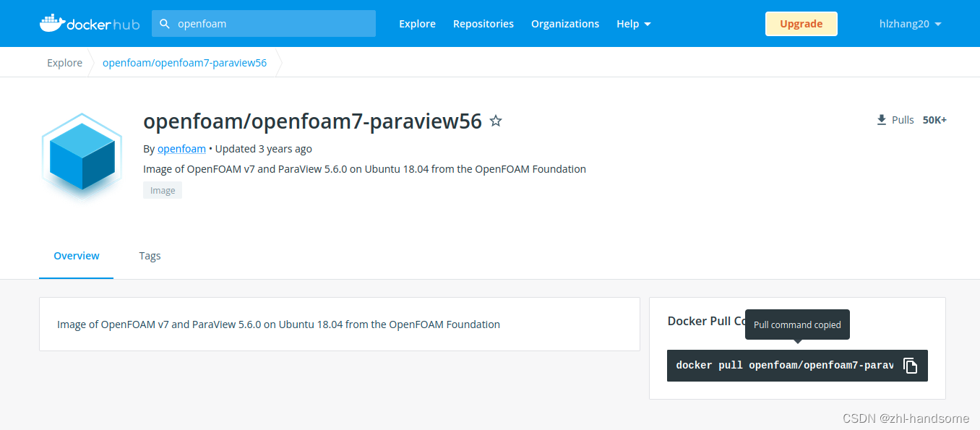The image size is (980, 430).
Task: Click the Upgrade button
Action: pos(801,23)
